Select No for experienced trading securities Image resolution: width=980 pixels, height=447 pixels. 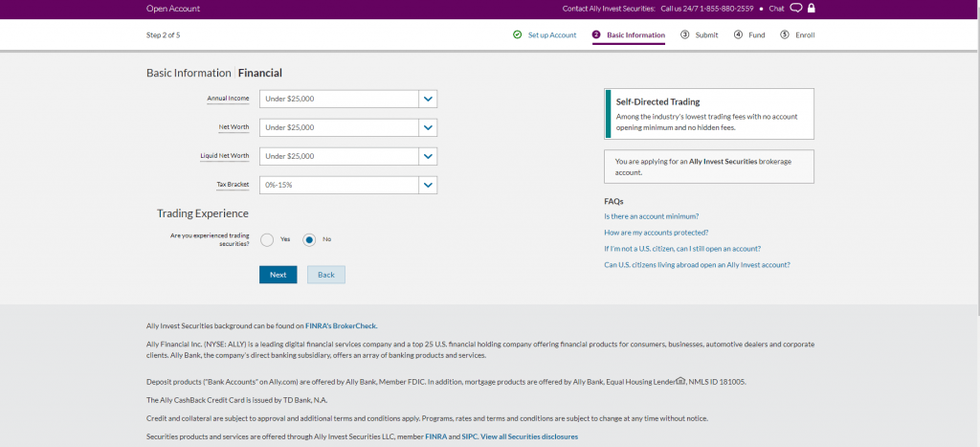[309, 239]
